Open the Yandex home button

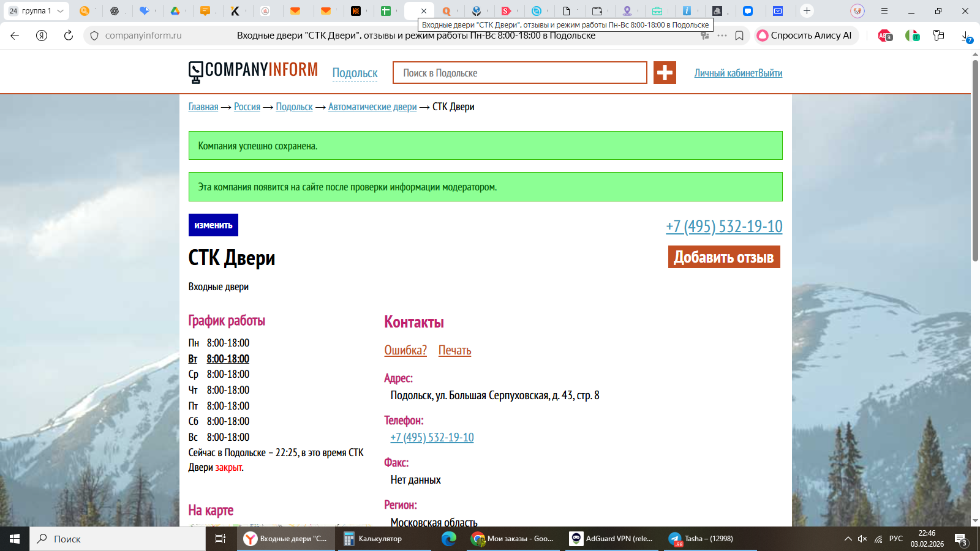tap(42, 36)
